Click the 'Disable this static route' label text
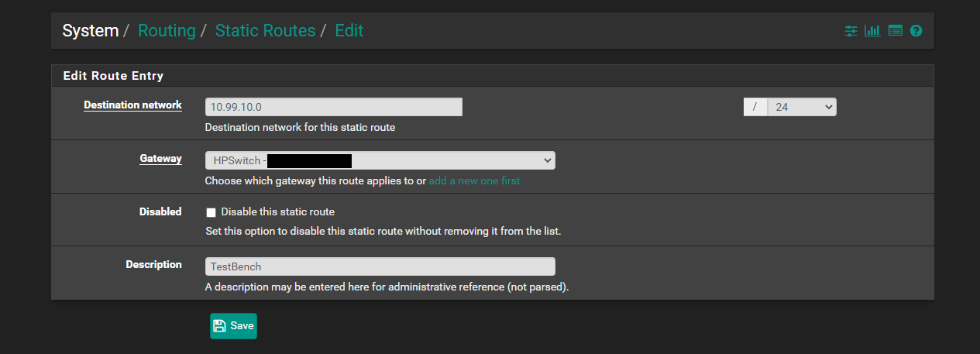This screenshot has width=980, height=354. point(277,211)
